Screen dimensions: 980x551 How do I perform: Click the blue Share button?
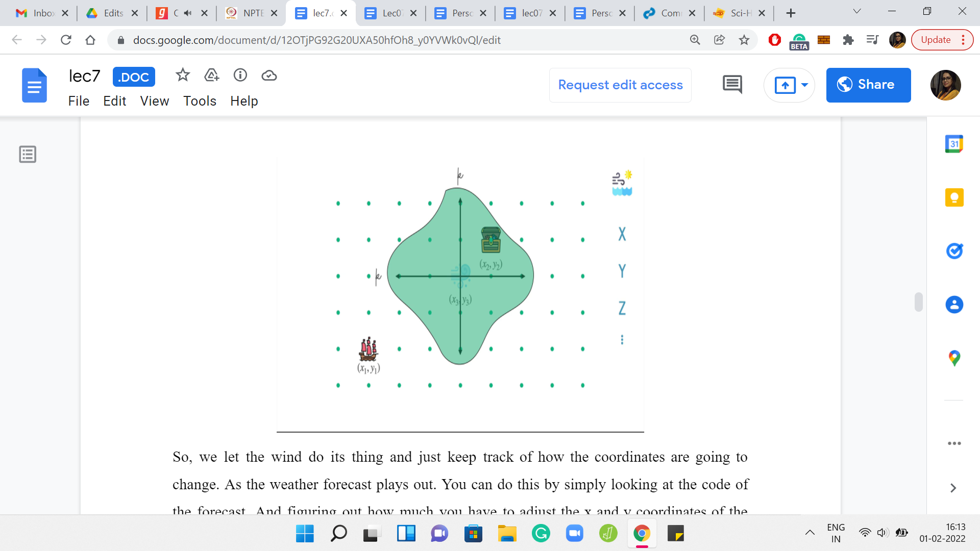coord(868,85)
